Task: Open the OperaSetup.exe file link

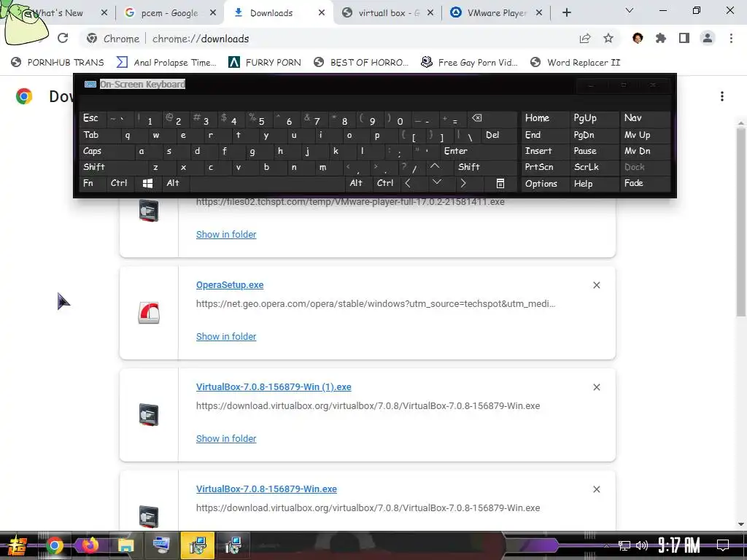Action: [230, 285]
